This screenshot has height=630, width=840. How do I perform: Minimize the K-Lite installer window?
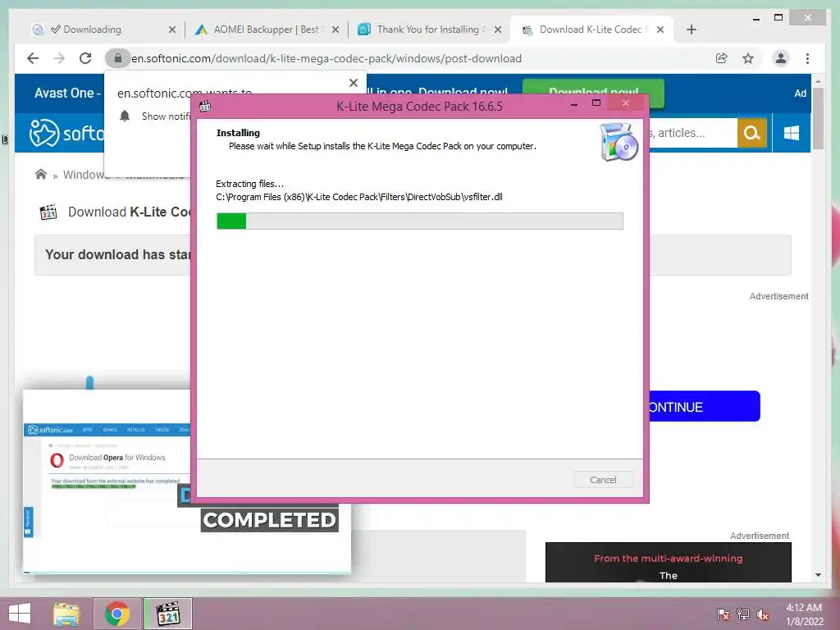click(x=573, y=104)
